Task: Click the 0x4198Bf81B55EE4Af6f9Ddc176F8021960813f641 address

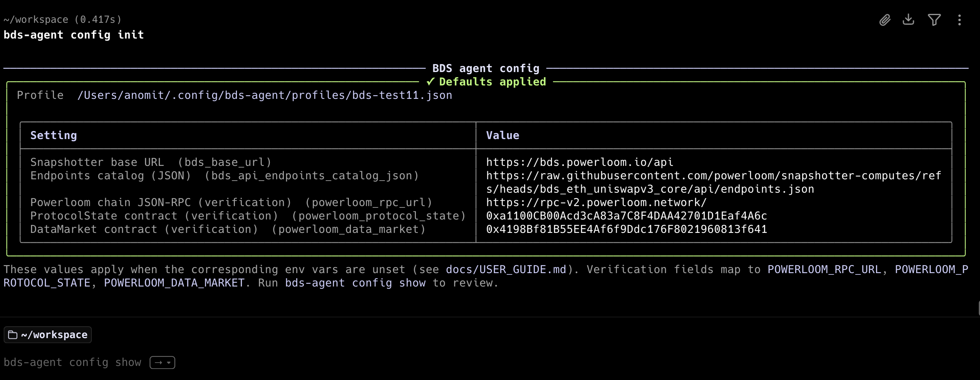Action: pyautogui.click(x=626, y=229)
